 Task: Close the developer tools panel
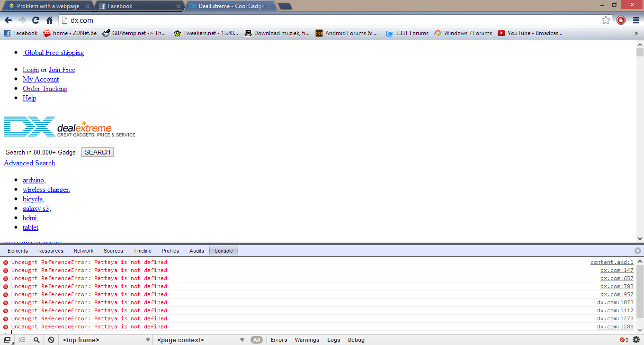coord(638,251)
